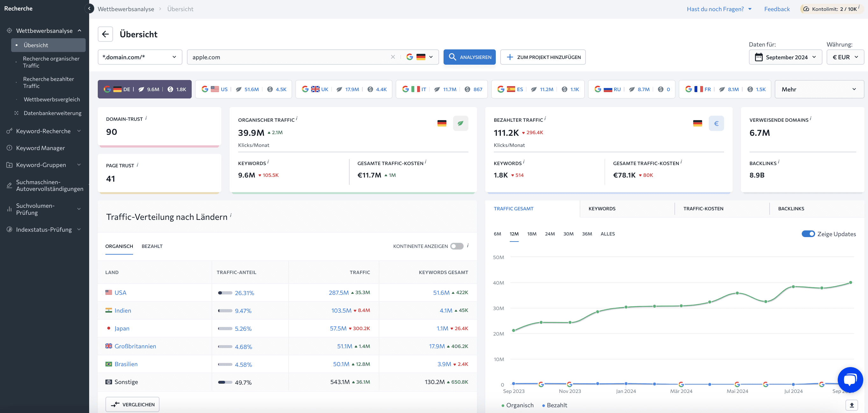Image resolution: width=868 pixels, height=413 pixels.
Task: Click the export upload icon below chart
Action: tap(851, 405)
